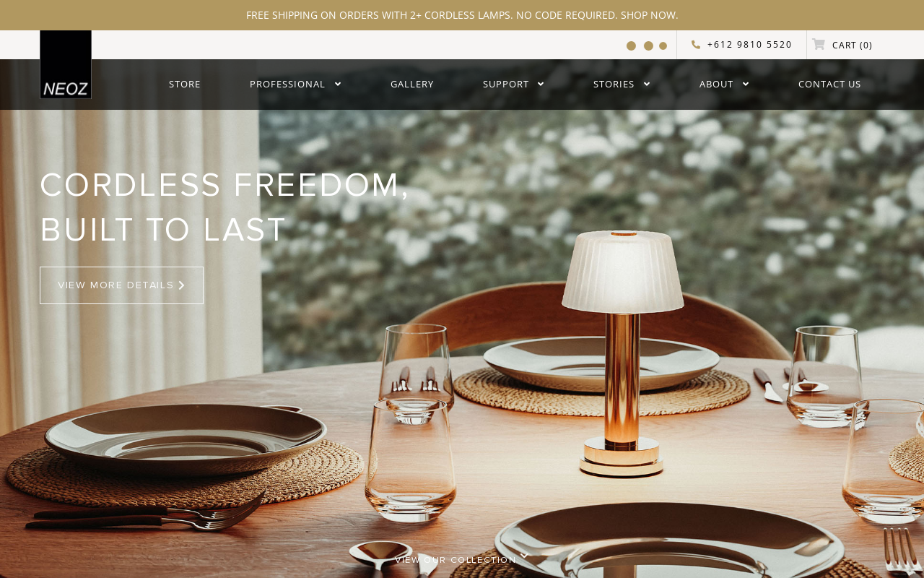Click the free shipping banner link
The width and height of the screenshot is (924, 578).
[x=462, y=15]
